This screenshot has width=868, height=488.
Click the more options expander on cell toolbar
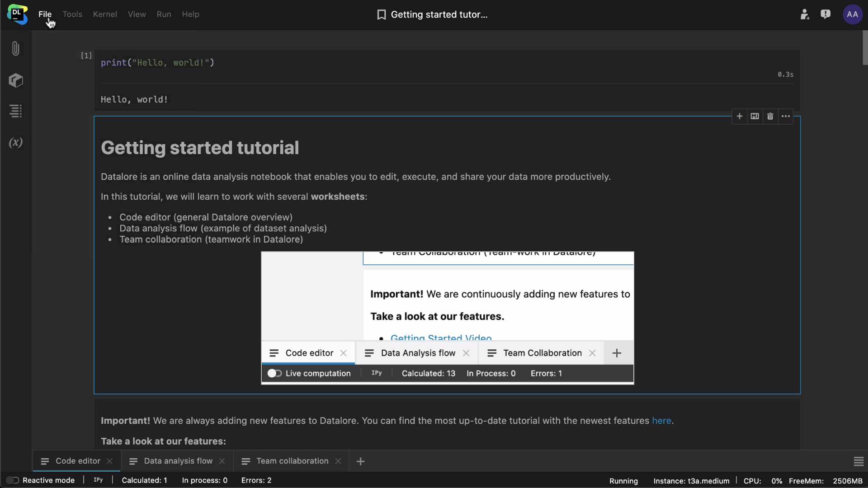coord(786,116)
